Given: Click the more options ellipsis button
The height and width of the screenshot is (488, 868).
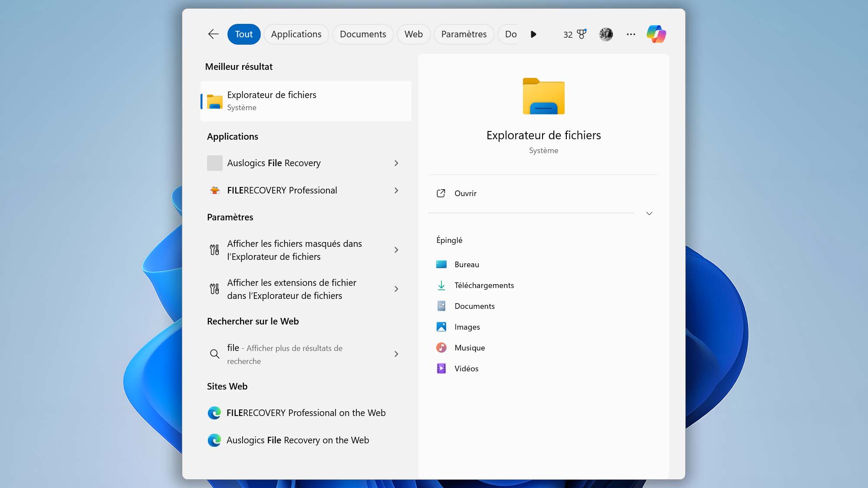Looking at the screenshot, I should tap(630, 34).
